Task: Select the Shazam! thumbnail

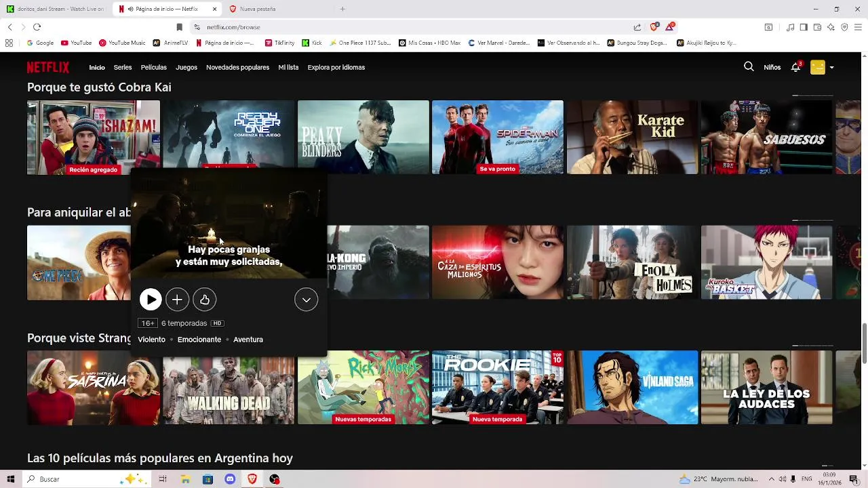Action: pyautogui.click(x=94, y=138)
